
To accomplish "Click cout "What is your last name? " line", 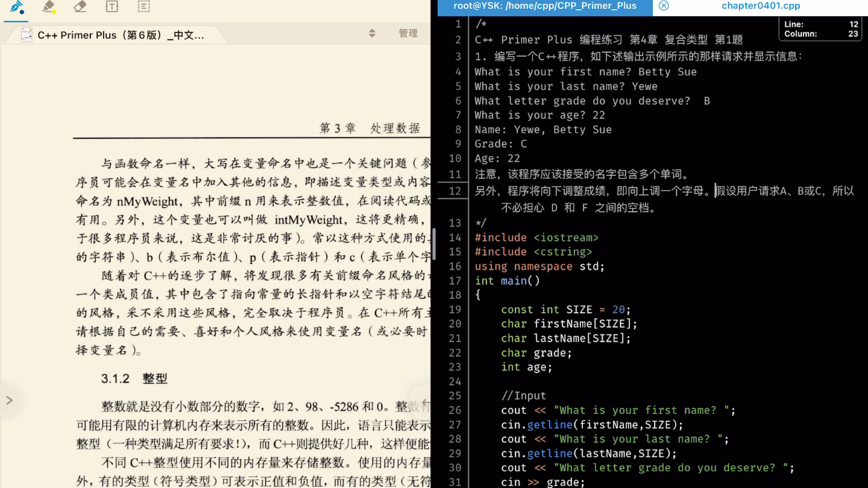I will coord(615,439).
